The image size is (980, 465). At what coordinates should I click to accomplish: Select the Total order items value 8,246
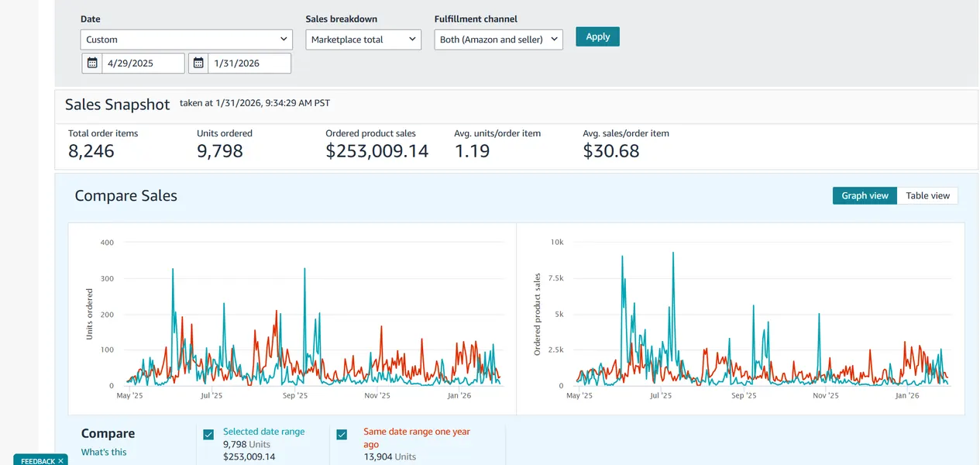tap(91, 151)
